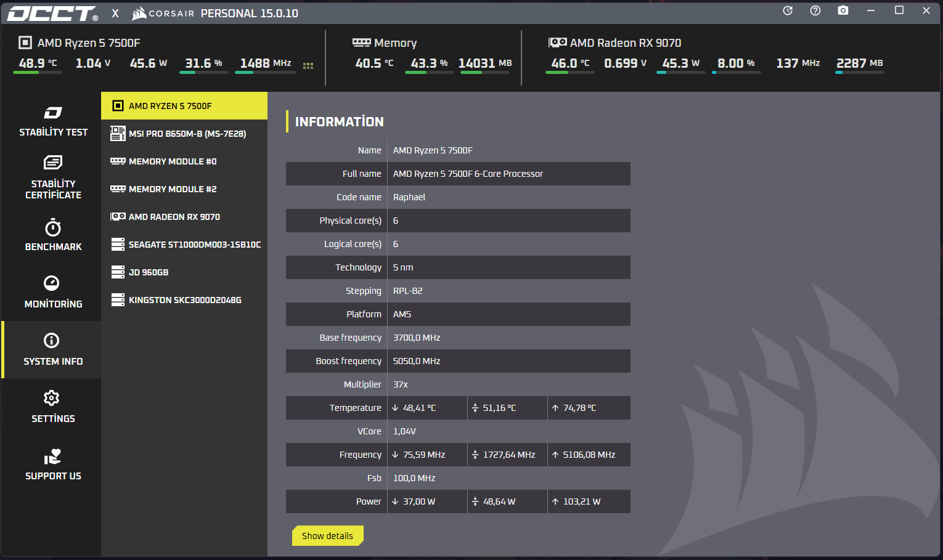Select KINGSTON SKC3000D2048G drive entry
The height and width of the screenshot is (560, 943).
(x=184, y=300)
